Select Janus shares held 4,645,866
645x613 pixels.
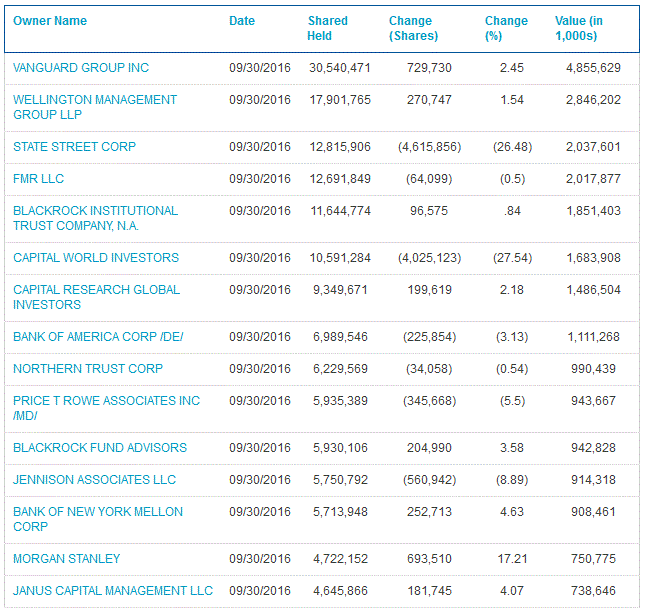pos(340,591)
